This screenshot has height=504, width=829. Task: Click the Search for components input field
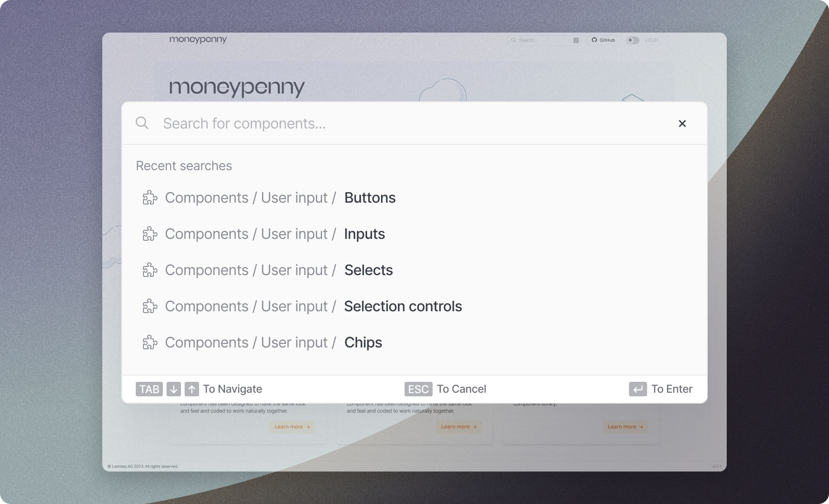317,123
